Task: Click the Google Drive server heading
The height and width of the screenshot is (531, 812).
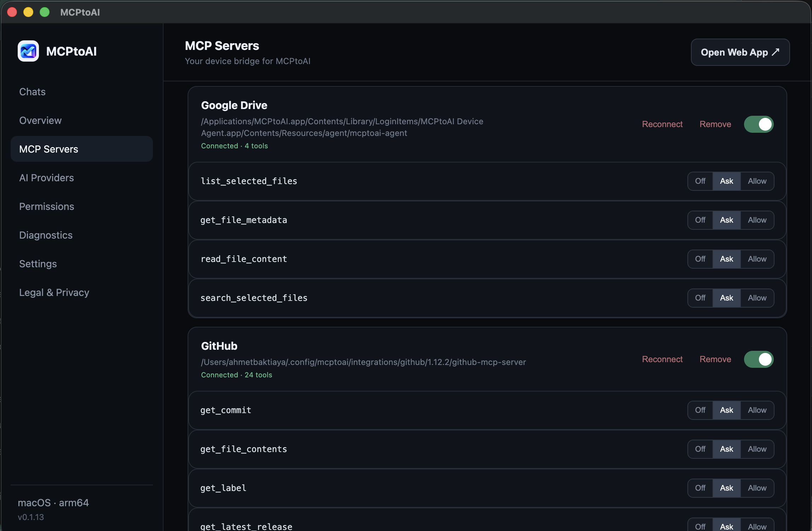Action: tap(234, 105)
